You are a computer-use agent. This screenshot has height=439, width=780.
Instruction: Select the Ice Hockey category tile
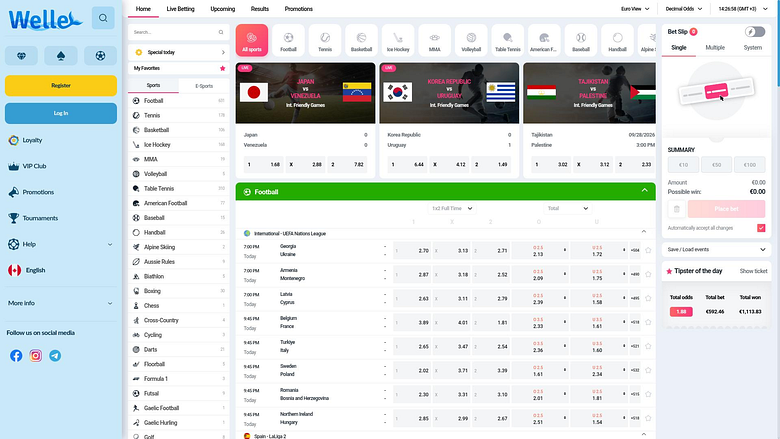coord(398,40)
